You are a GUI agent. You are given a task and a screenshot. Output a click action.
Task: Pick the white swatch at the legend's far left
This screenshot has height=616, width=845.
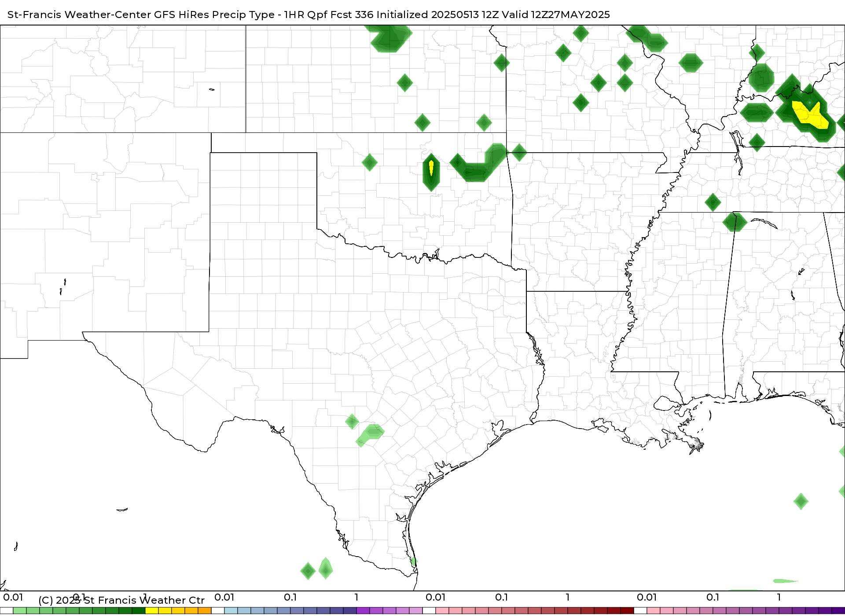click(7, 611)
